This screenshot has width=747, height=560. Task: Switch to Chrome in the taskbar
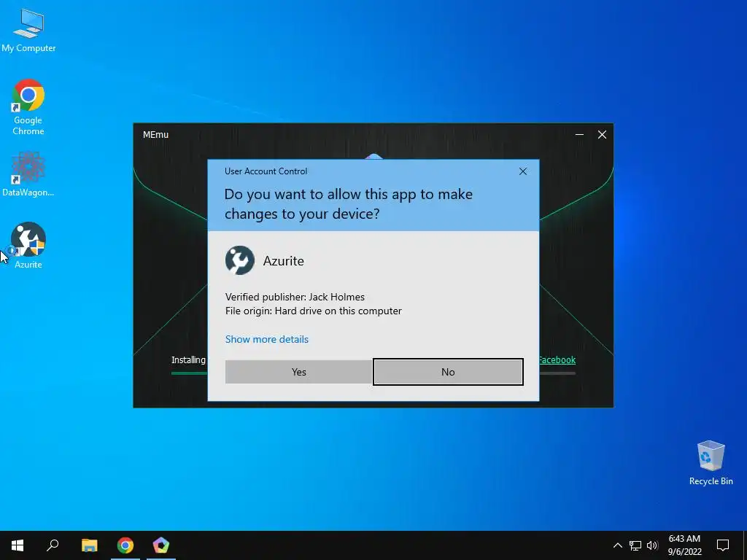click(125, 545)
